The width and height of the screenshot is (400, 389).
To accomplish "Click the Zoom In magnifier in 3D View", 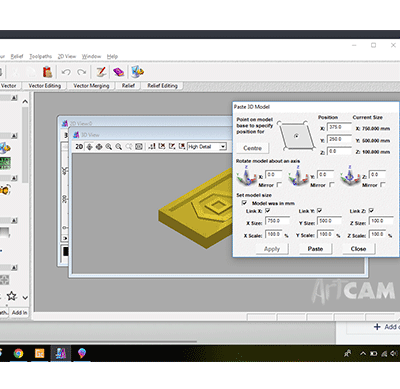I will (x=109, y=147).
